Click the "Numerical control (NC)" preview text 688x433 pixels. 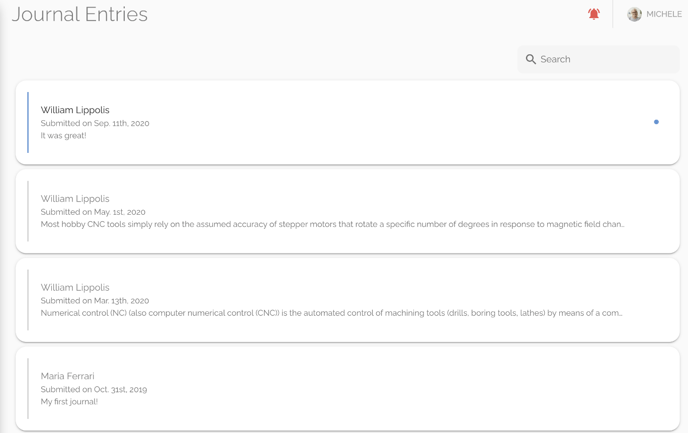click(x=331, y=313)
